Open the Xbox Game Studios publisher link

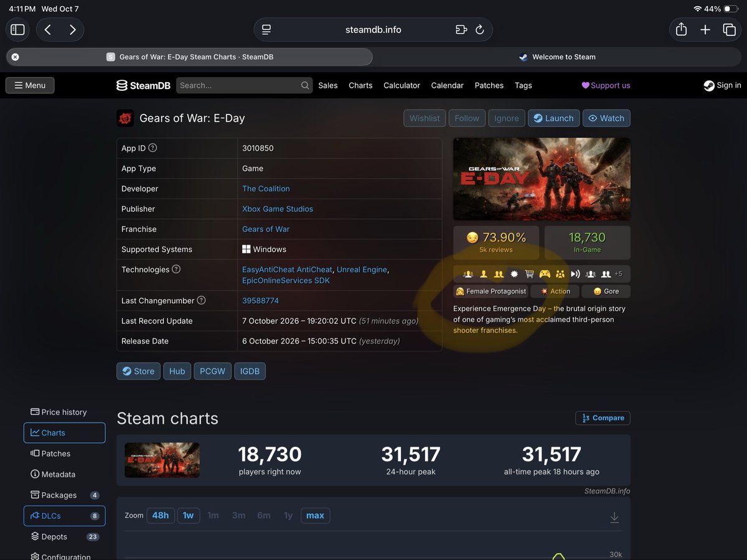(x=278, y=209)
